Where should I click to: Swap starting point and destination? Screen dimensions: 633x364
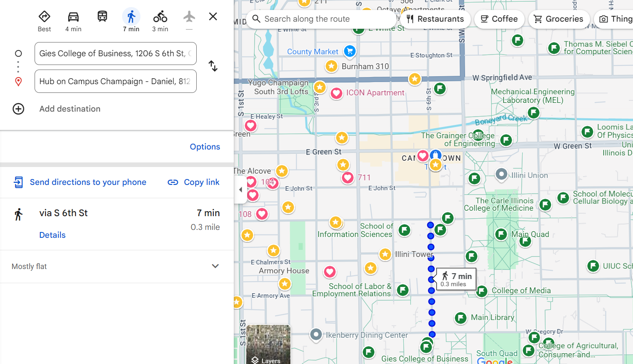click(x=213, y=66)
